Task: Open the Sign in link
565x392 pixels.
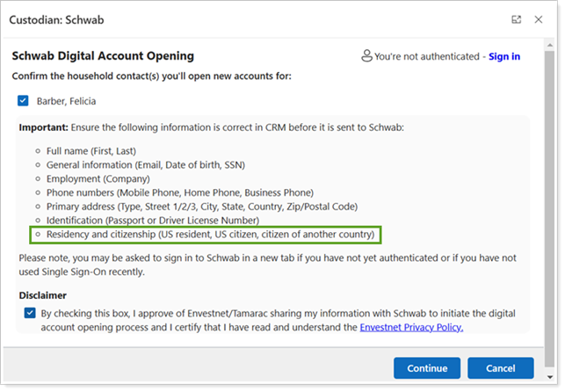Action: (x=503, y=56)
